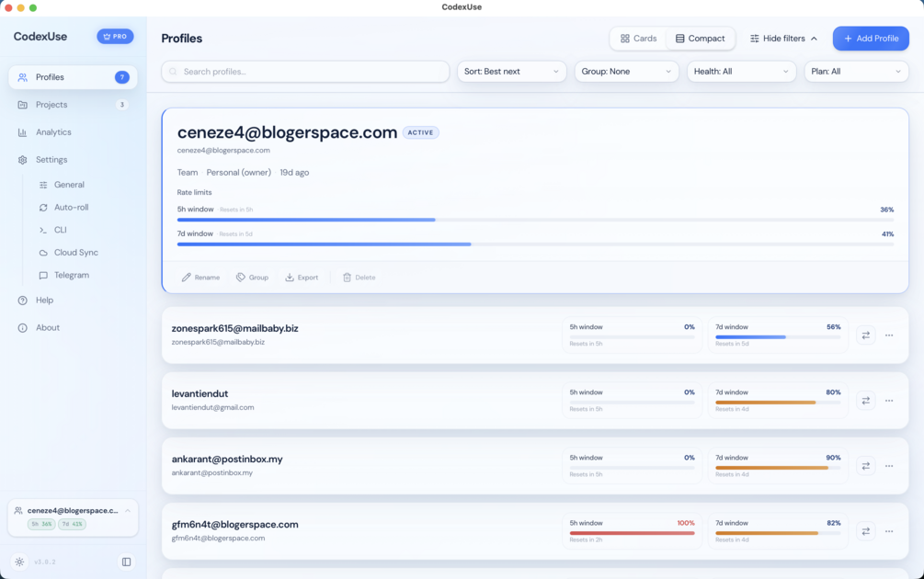The width and height of the screenshot is (924, 579).
Task: Click the active profile 7d window bar
Action: 535,244
